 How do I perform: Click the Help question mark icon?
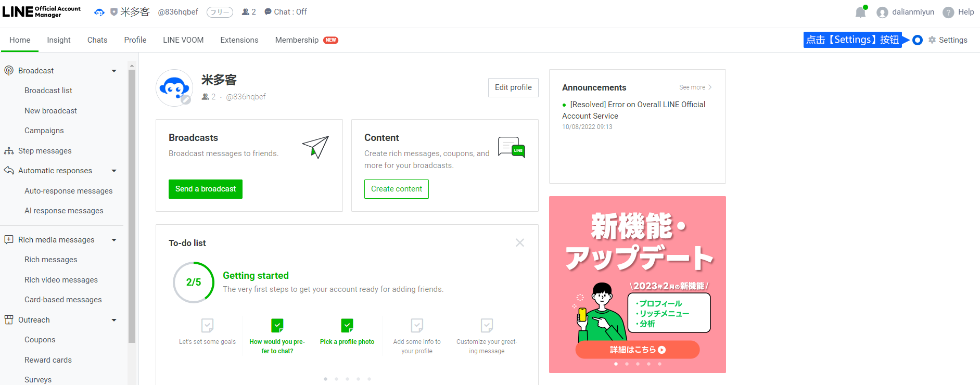point(948,12)
